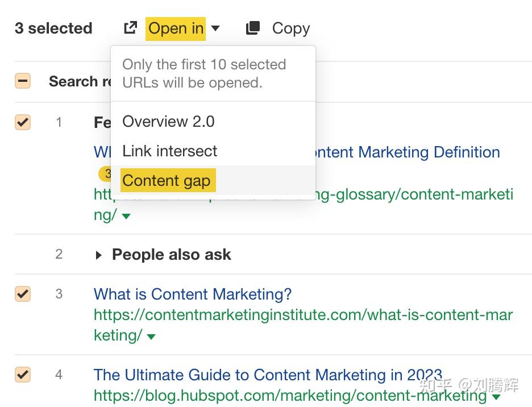Select Link intersect menu option
Image resolution: width=532 pixels, height=407 pixels.
(x=169, y=151)
